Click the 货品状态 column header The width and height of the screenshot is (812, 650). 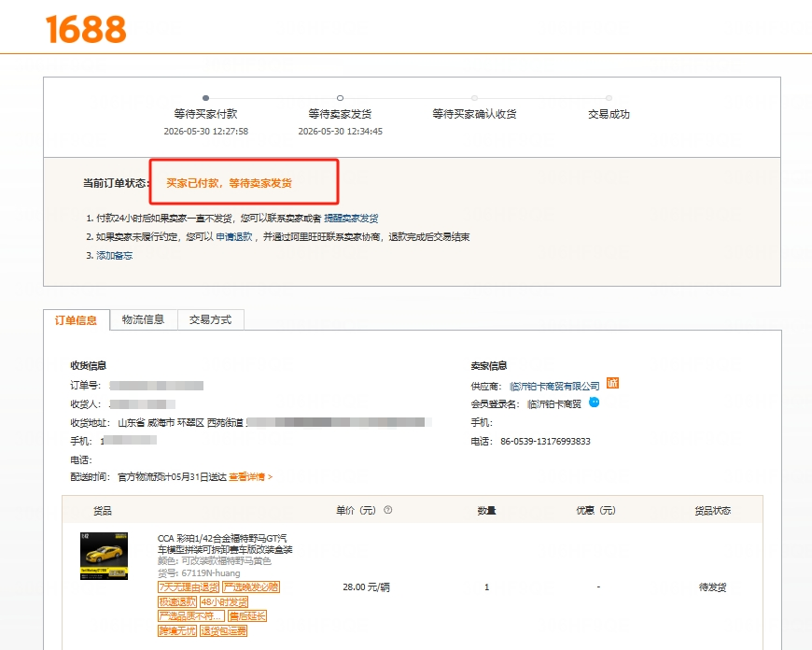712,511
